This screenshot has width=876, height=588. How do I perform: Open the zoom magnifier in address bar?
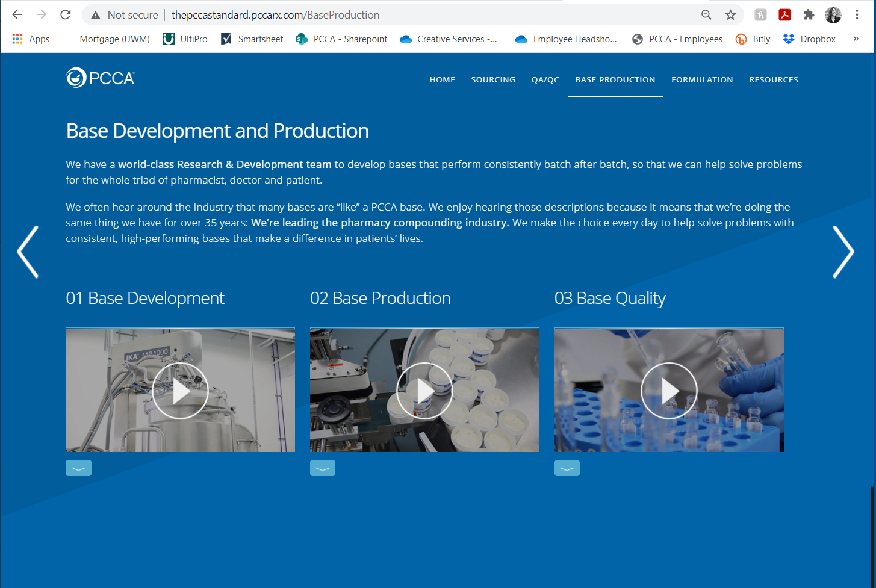pyautogui.click(x=706, y=15)
